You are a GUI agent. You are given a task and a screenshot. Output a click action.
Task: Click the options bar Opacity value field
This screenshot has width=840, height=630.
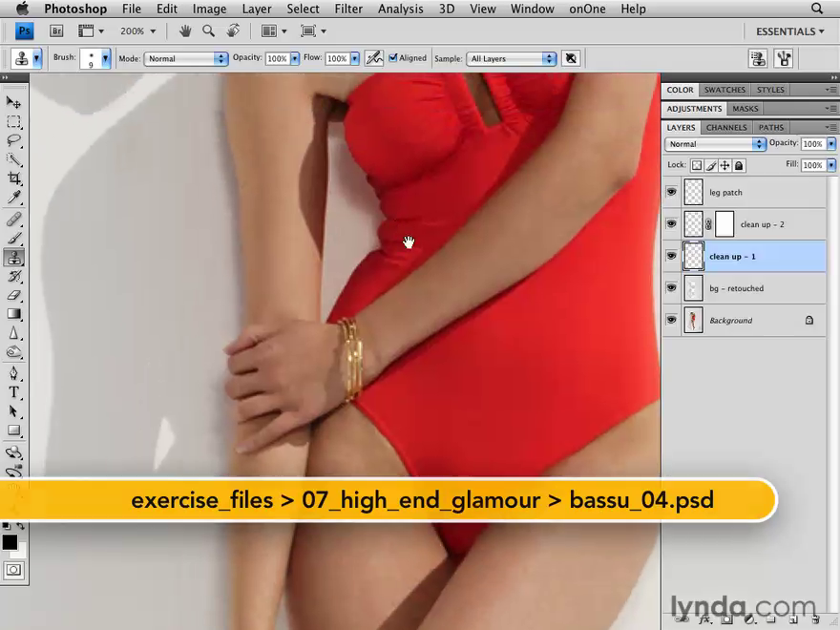(277, 58)
